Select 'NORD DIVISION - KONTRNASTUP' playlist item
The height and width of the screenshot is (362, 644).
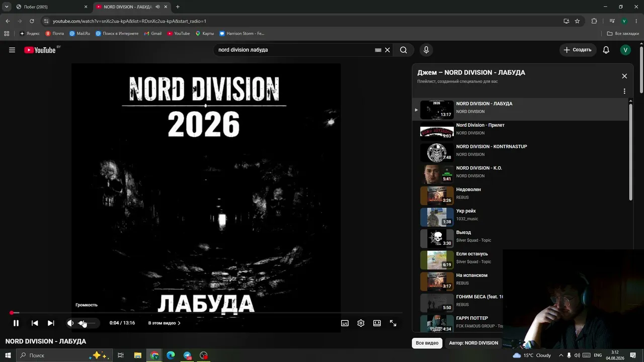click(x=520, y=152)
